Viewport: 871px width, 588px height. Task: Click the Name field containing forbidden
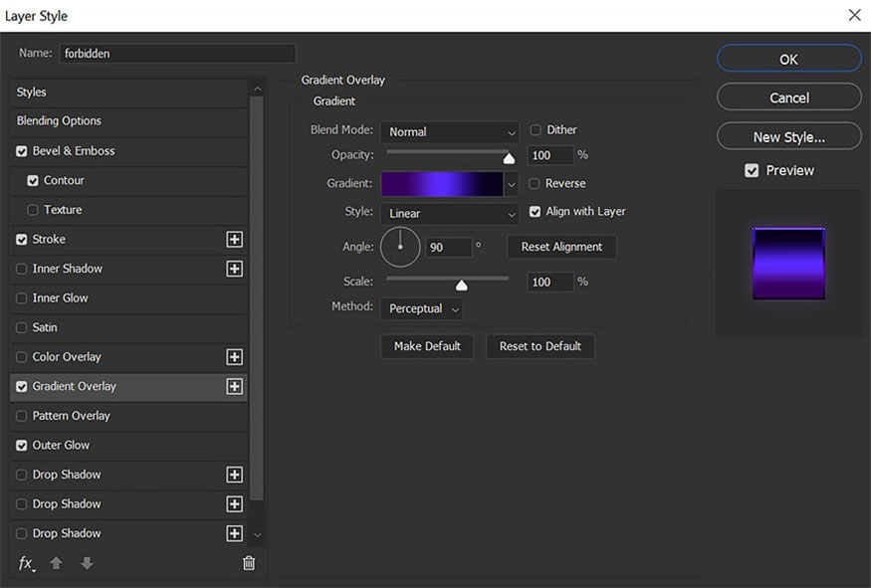pos(177,54)
